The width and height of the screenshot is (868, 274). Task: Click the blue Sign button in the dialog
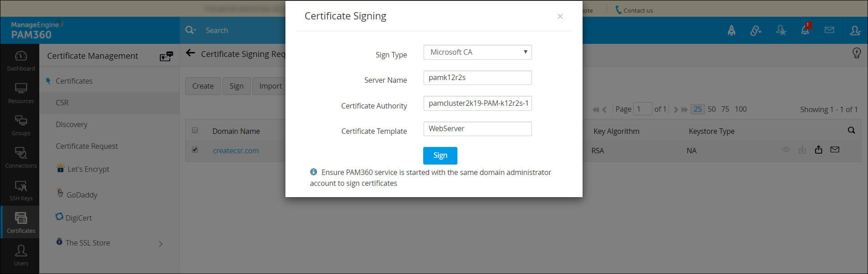pos(440,156)
